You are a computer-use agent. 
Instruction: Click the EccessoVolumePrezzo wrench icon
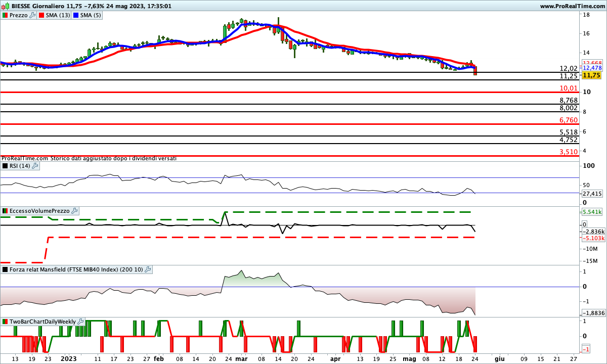pos(74,210)
